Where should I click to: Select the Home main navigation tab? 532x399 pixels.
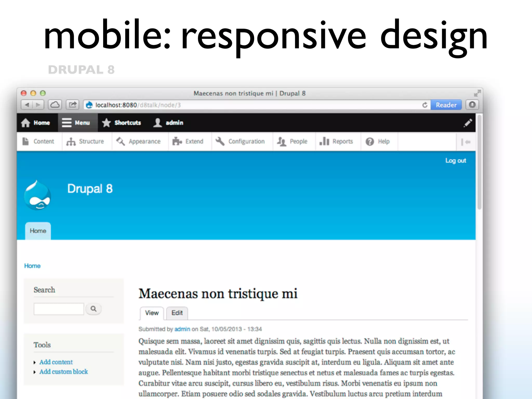(x=38, y=231)
